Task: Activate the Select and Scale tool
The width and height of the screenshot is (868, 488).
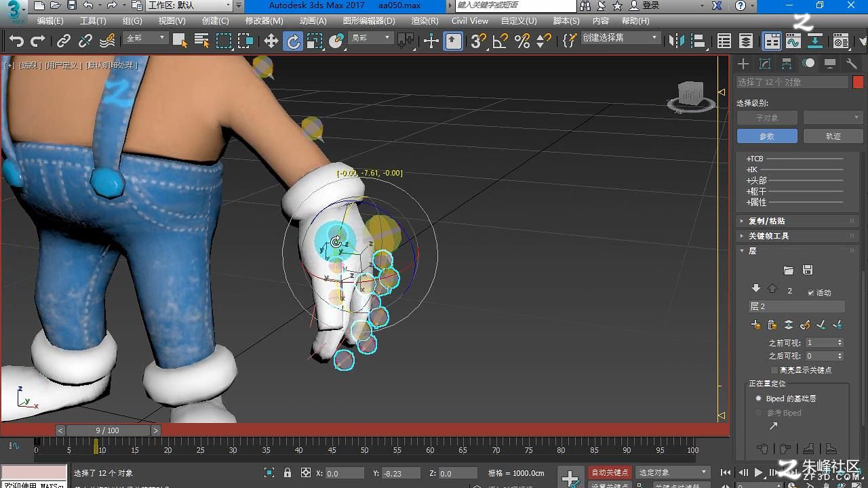Action: pos(315,41)
